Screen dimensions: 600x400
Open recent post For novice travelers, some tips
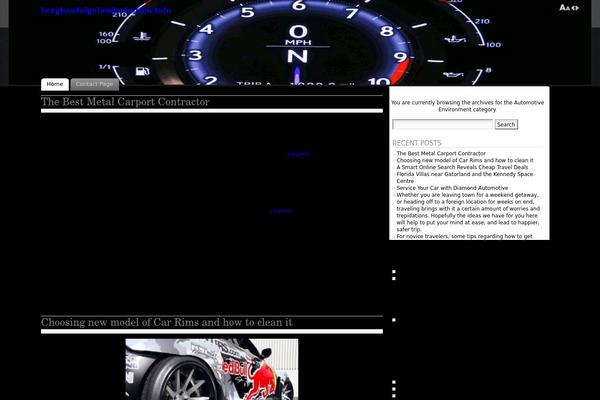tap(464, 237)
